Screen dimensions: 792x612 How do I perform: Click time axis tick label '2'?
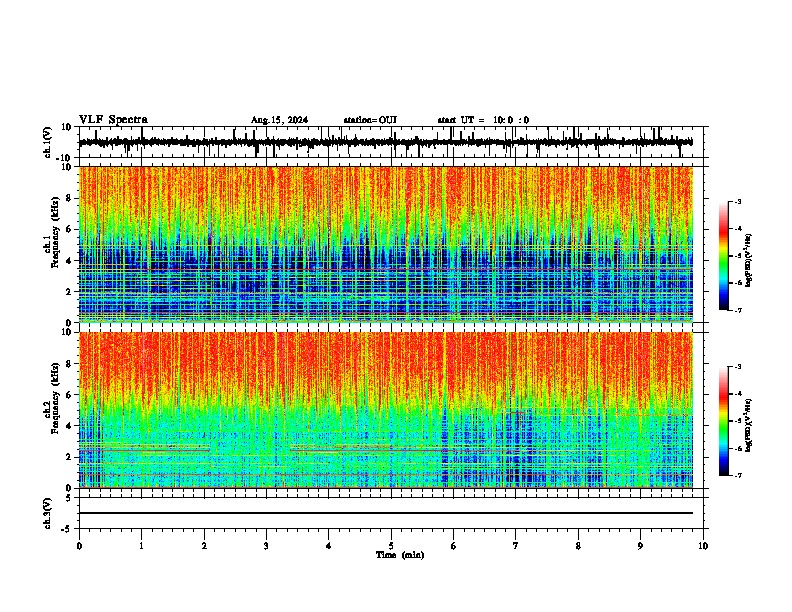coord(204,546)
